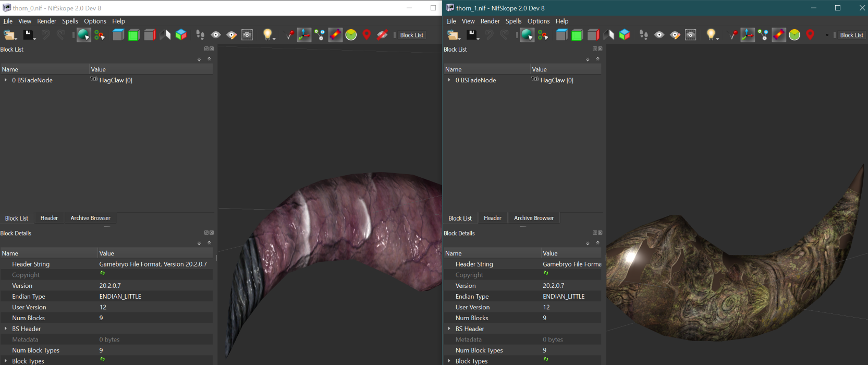Expand 0 BSFadeNode row in thorn_0 Block List
868x365 pixels.
coord(6,80)
